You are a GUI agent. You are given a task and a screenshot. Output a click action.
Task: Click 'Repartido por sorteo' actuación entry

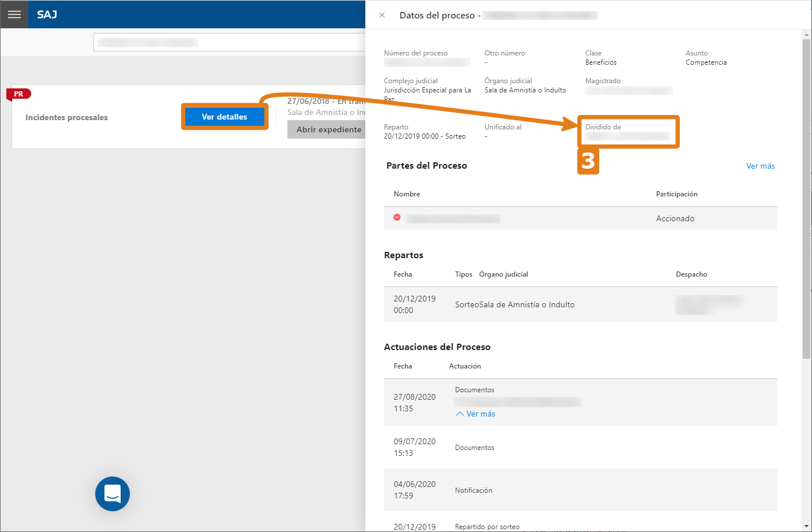coord(487,527)
